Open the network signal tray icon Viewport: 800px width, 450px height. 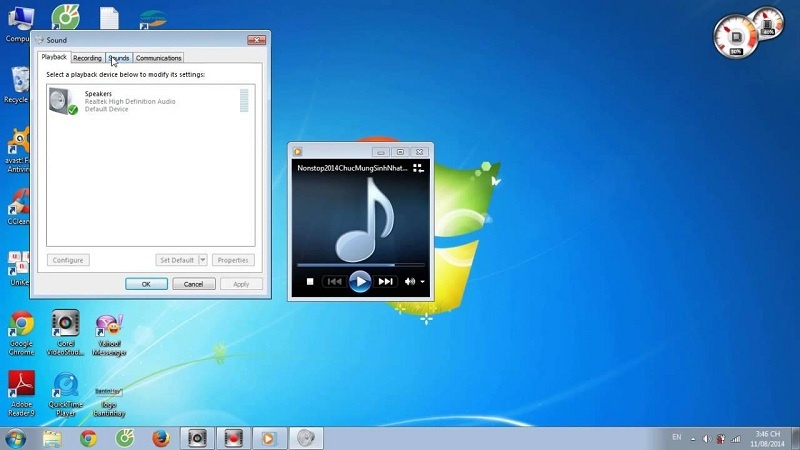pyautogui.click(x=735, y=439)
